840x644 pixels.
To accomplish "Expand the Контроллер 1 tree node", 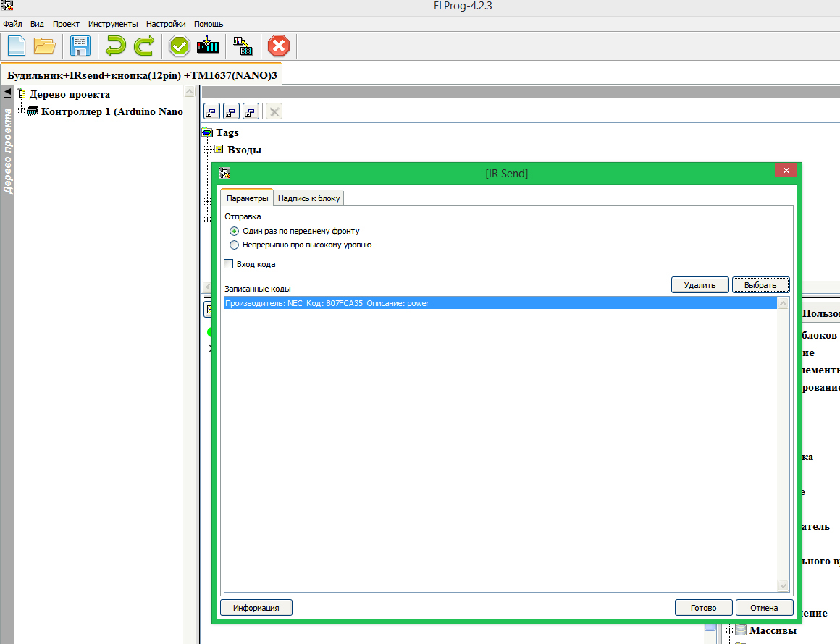I will pos(21,111).
